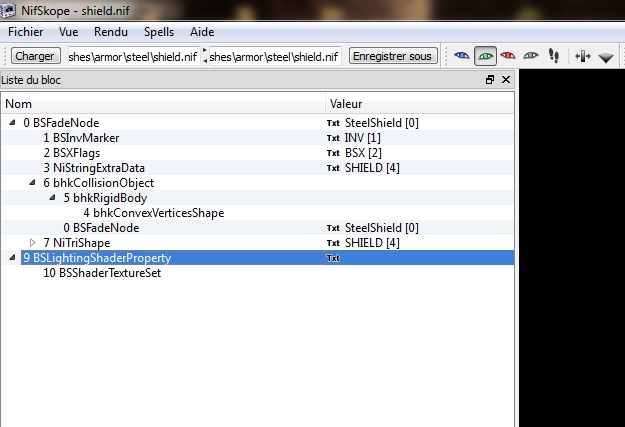Select the blue eye view icon
The width and height of the screenshot is (625, 427).
[462, 56]
